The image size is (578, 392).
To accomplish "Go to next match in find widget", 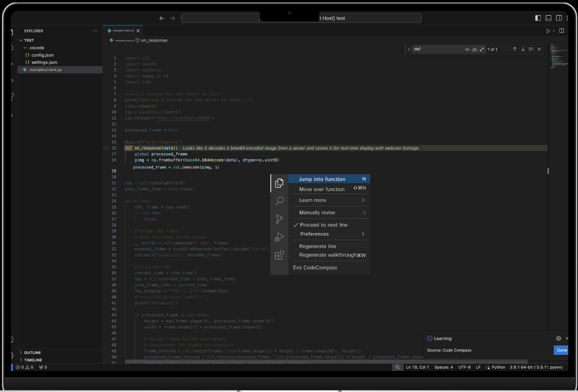I will [523, 49].
